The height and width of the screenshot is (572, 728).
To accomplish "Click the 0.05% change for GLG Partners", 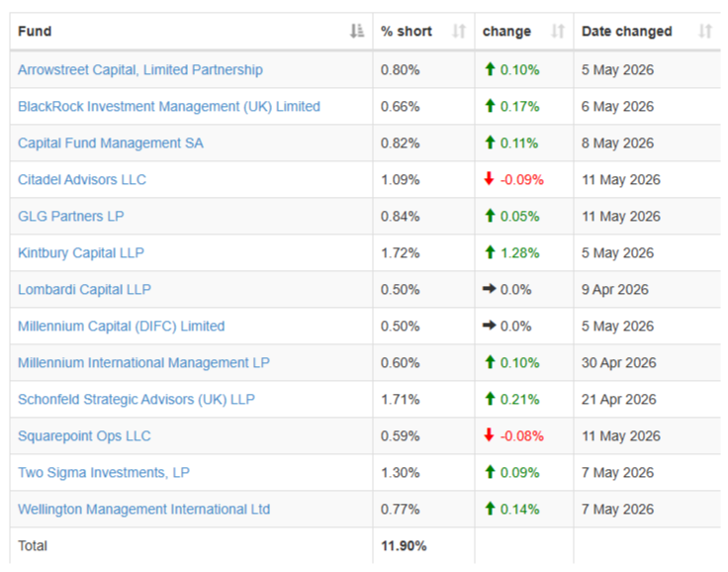I will 520,217.
